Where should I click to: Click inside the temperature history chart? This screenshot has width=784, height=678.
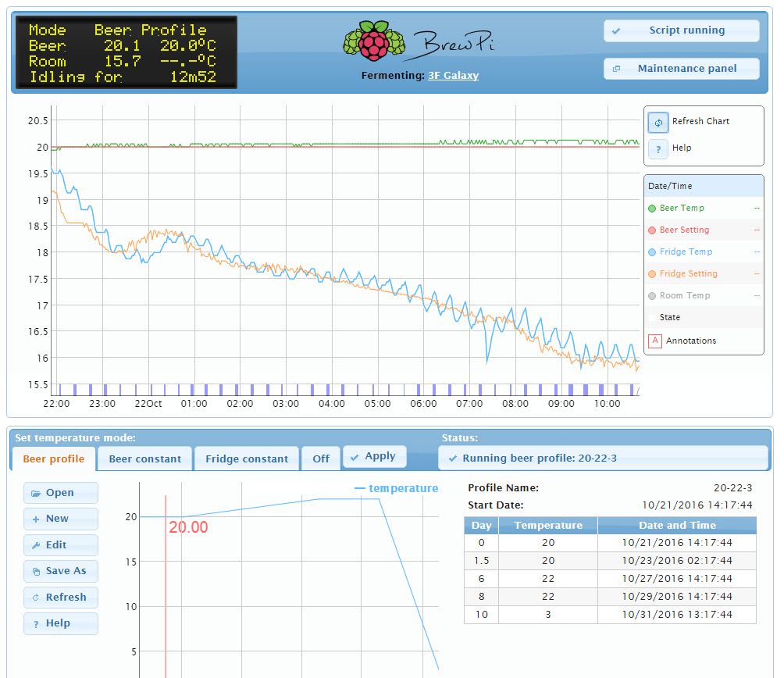coord(345,251)
